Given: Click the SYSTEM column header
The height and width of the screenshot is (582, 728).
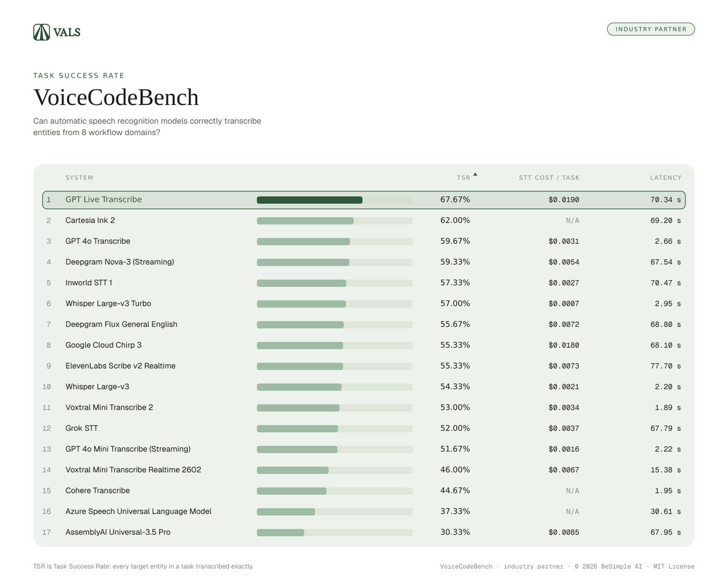Looking at the screenshot, I should [x=79, y=178].
